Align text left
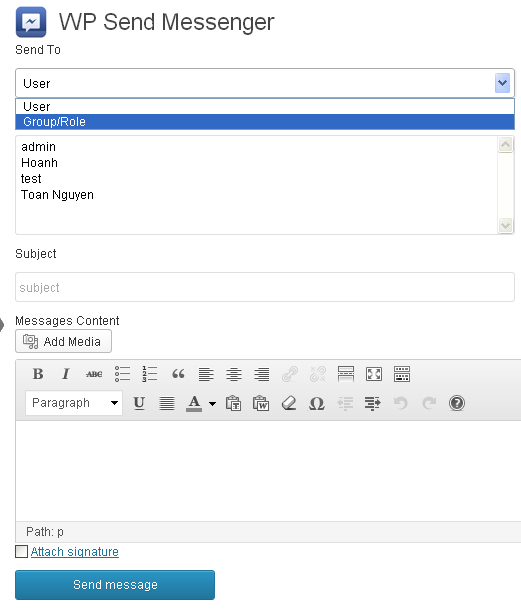 206,374
